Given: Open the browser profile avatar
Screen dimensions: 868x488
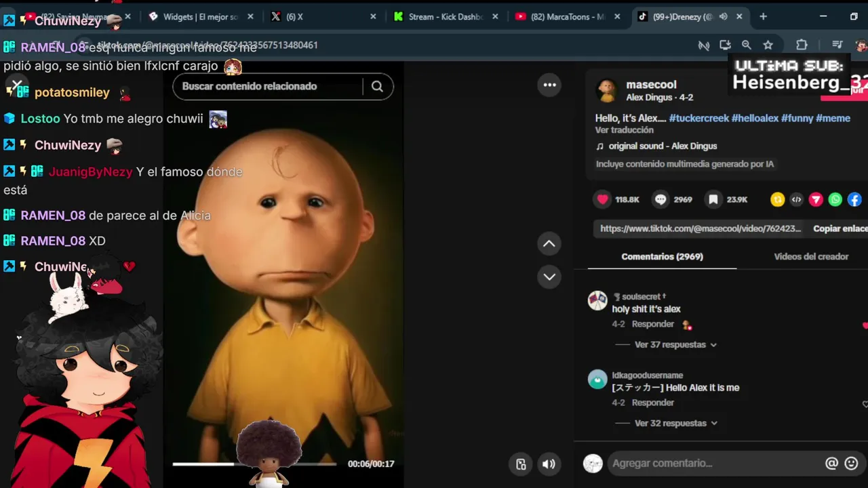Looking at the screenshot, I should [861, 45].
